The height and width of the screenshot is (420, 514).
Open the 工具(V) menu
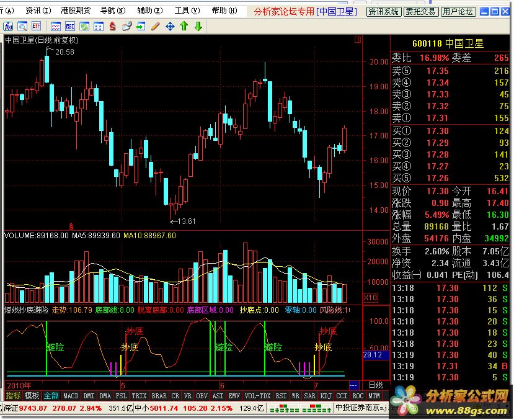(x=187, y=11)
